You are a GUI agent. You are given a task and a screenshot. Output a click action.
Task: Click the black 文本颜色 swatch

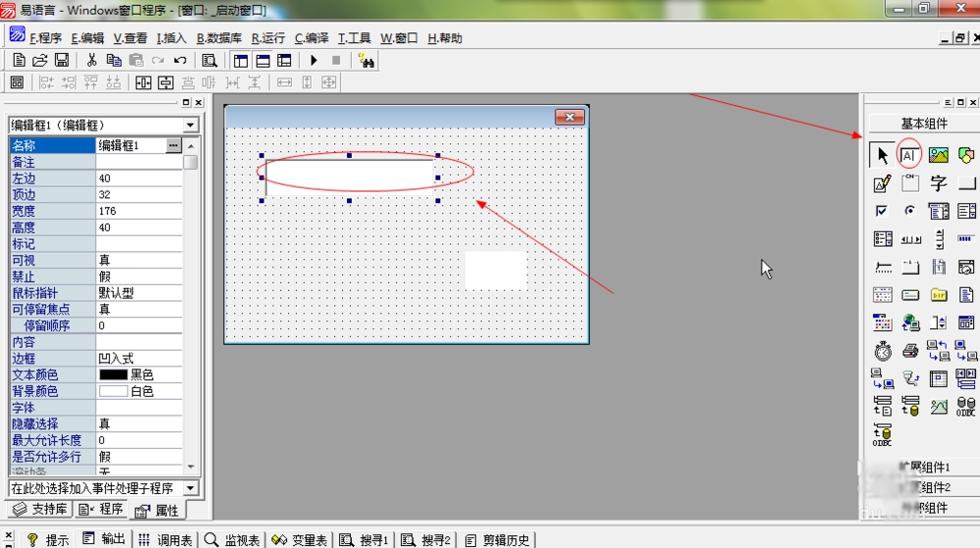(113, 374)
